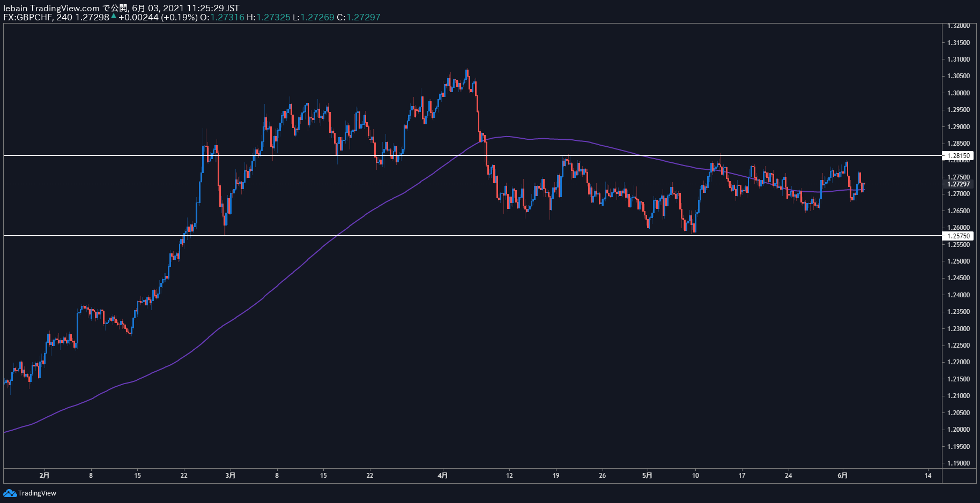
Task: Click the 5月 date on time axis
Action: (648, 475)
